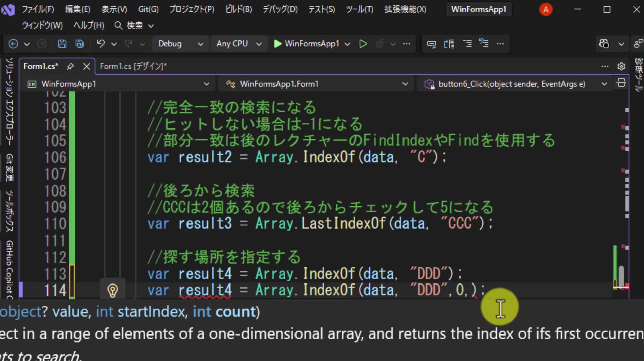Viewport: 644px width, 361px height.
Task: Click the live share icon at far right
Action: point(638,44)
